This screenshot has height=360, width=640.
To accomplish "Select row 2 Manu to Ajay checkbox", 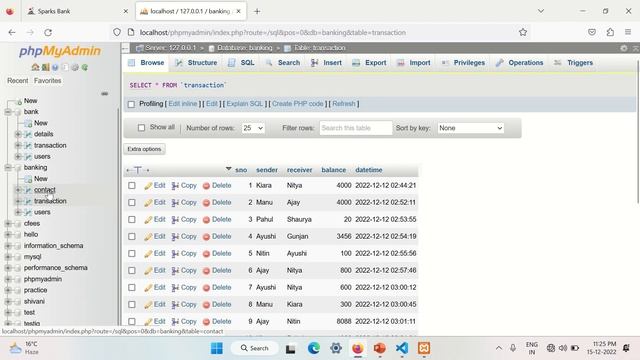I will 132,202.
